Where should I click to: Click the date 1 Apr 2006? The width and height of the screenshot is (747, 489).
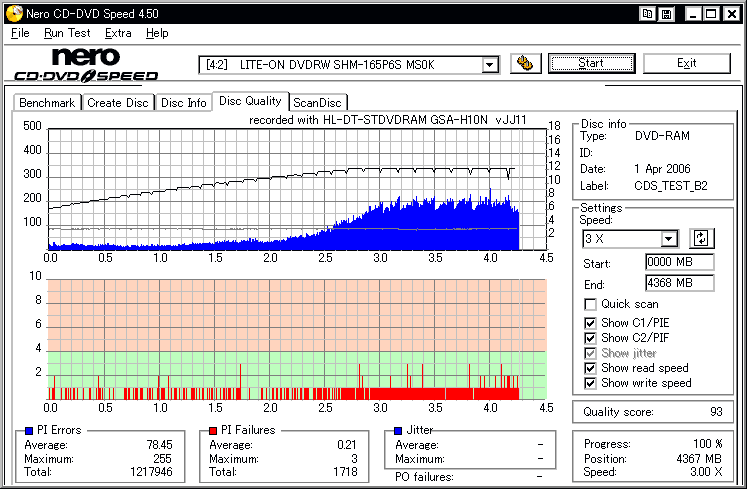662,169
